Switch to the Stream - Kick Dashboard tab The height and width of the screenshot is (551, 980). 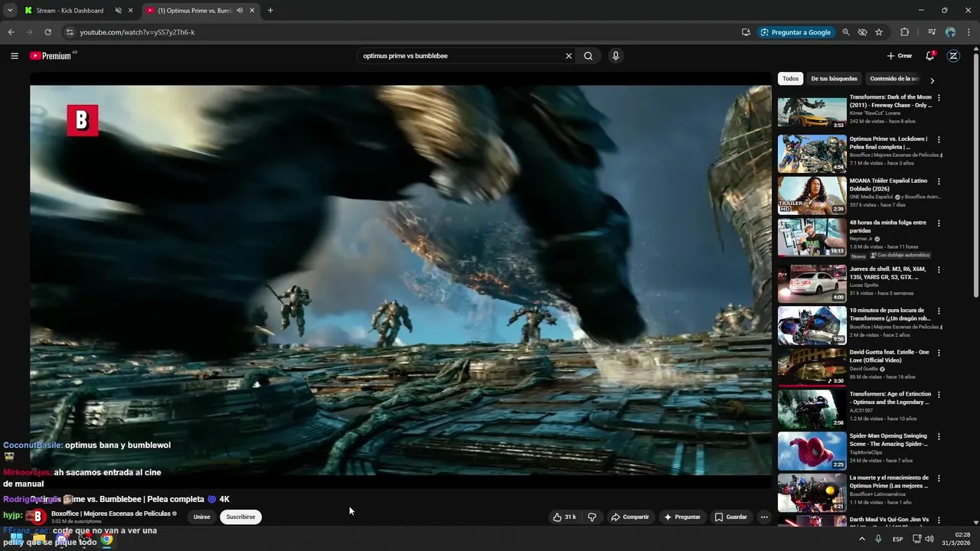[x=69, y=11]
